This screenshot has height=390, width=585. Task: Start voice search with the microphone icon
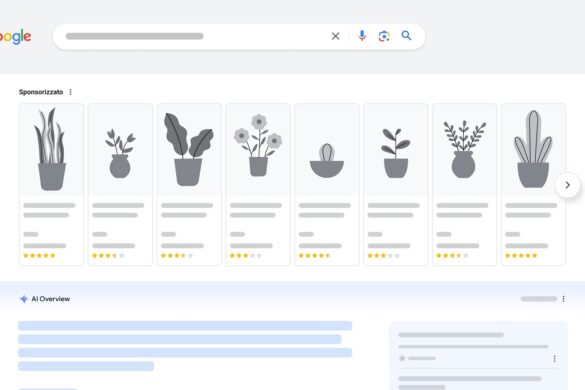point(362,36)
